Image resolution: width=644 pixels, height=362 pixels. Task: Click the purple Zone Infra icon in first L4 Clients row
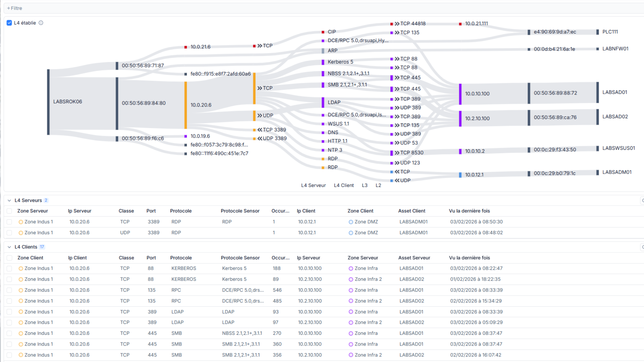[351, 268]
